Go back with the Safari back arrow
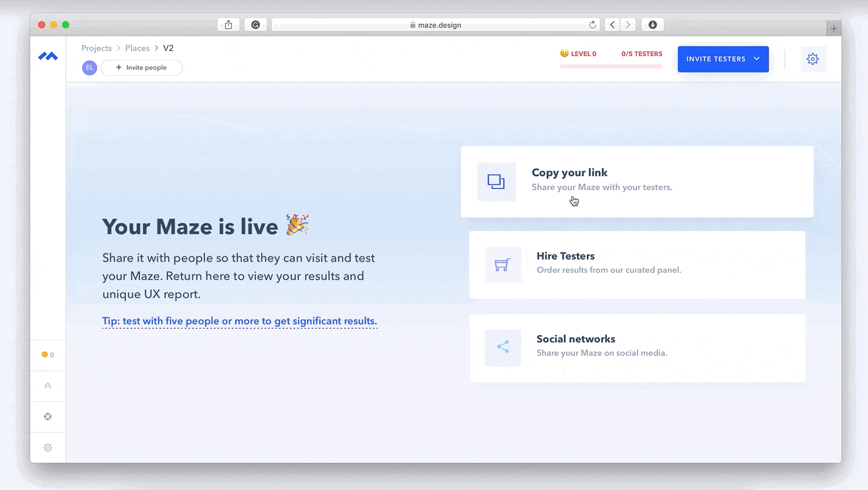The image size is (868, 490). click(612, 25)
